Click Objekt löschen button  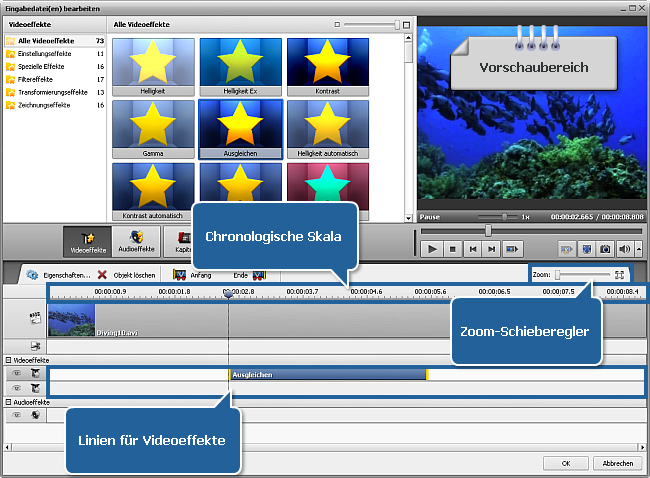(x=126, y=275)
